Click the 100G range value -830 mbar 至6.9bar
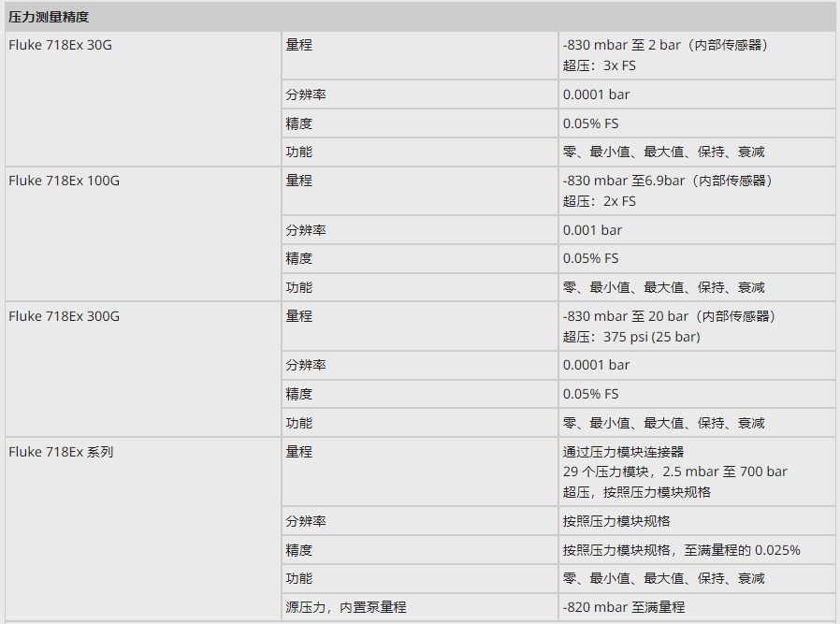This screenshot has width=840, height=624. 668,181
